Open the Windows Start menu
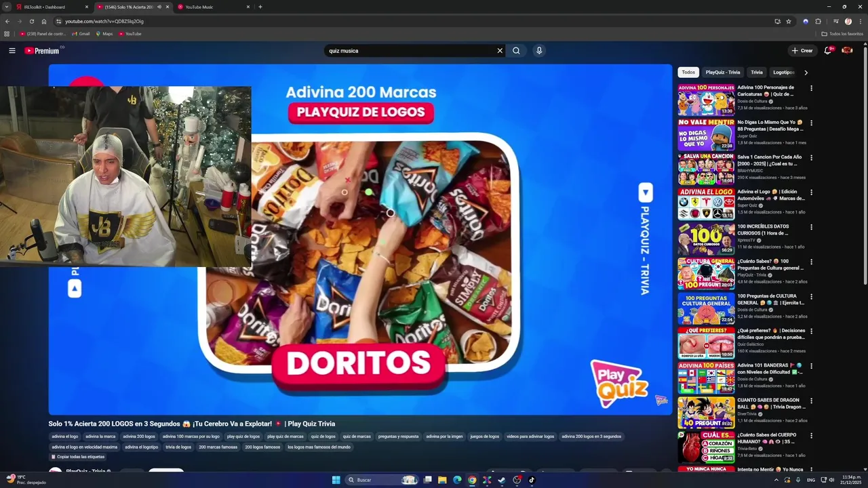 point(336,480)
